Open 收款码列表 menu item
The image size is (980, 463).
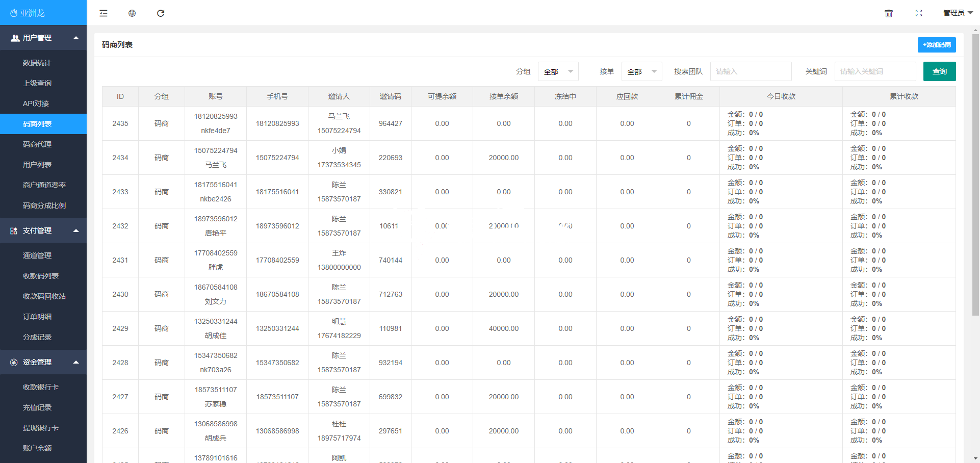coord(43,276)
